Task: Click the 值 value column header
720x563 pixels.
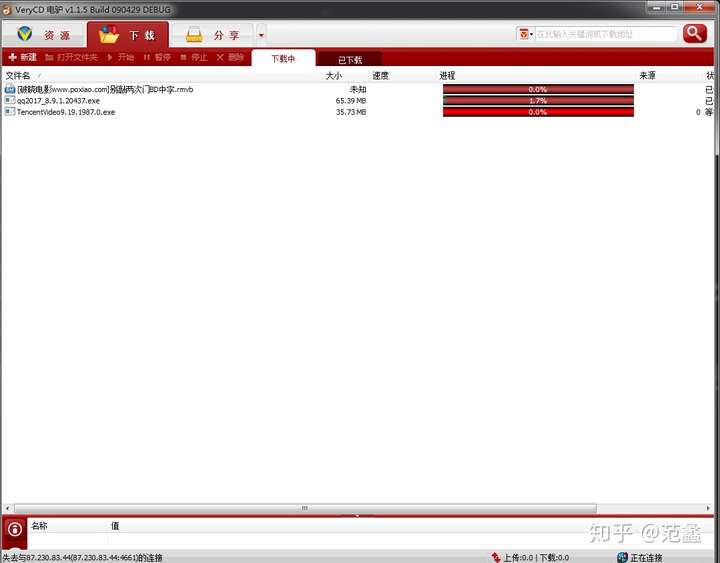Action: [x=115, y=526]
